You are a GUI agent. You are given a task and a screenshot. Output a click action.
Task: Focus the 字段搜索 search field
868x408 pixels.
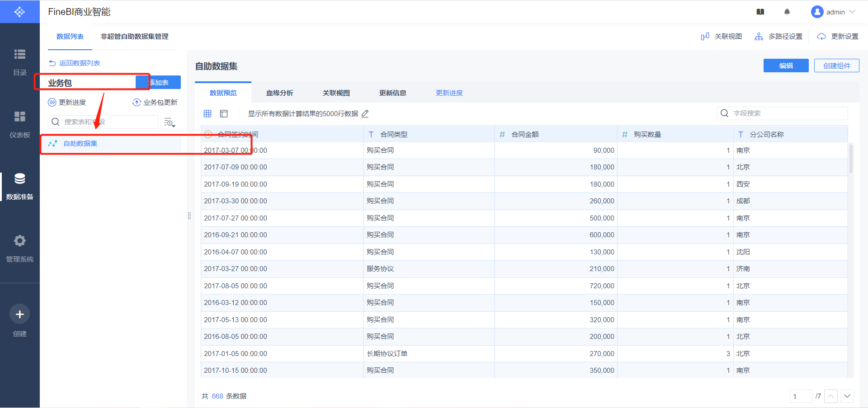click(783, 113)
